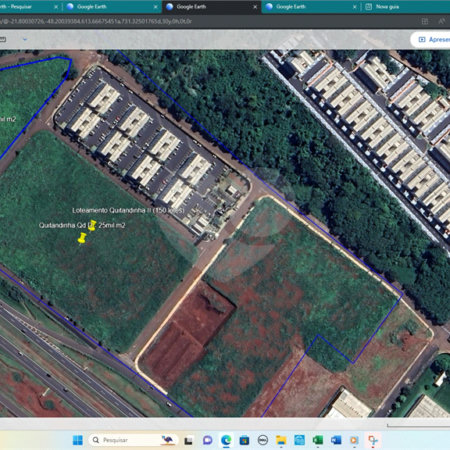
Task: Launch Excel from the taskbar
Action: (318, 440)
